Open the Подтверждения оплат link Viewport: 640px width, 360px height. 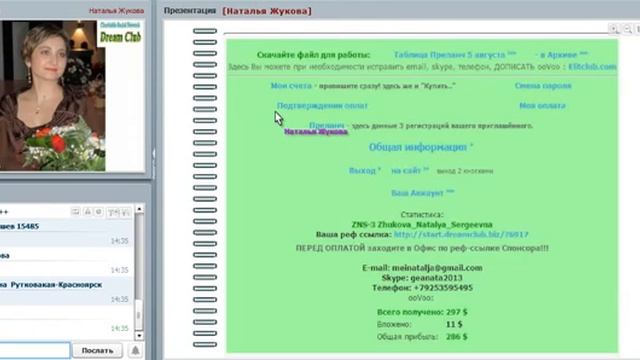322,106
